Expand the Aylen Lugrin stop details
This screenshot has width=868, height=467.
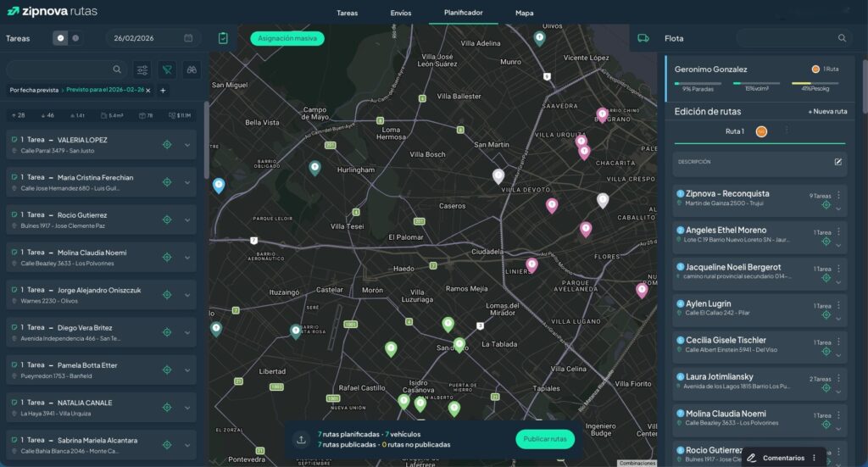click(x=838, y=320)
